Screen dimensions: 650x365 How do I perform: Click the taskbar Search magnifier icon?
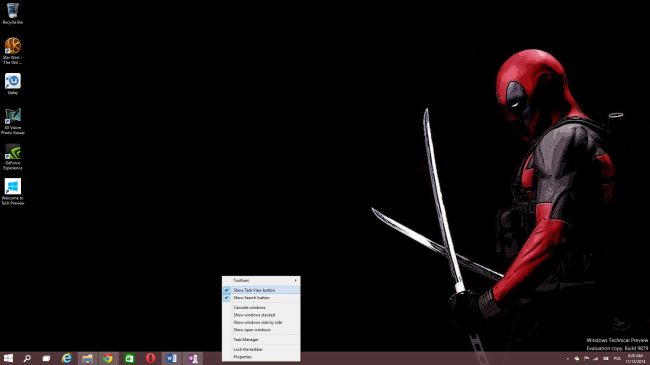click(27, 358)
